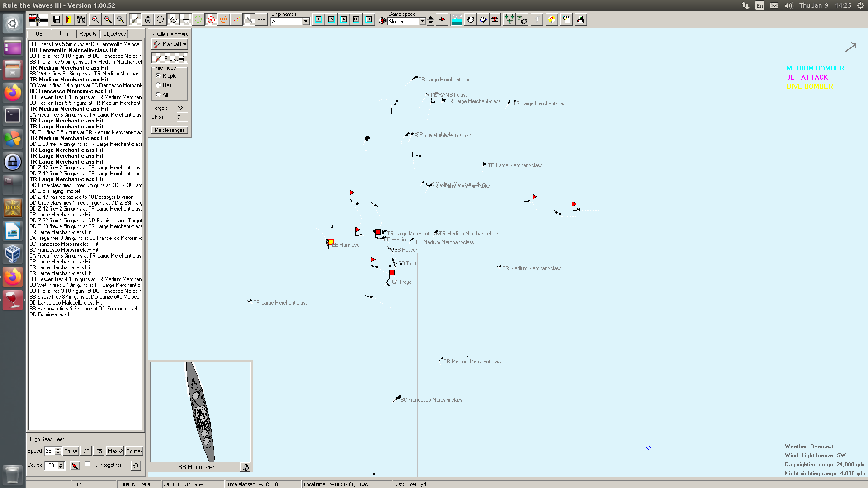Image resolution: width=868 pixels, height=488 pixels.
Task: Click the printer toolbar icon
Action: [581, 19]
